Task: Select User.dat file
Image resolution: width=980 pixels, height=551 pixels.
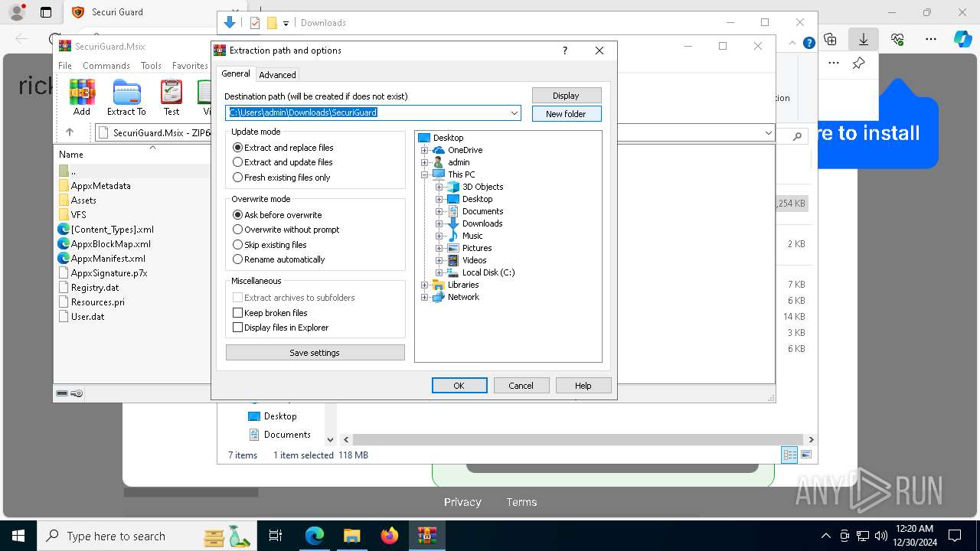Action: (x=87, y=317)
